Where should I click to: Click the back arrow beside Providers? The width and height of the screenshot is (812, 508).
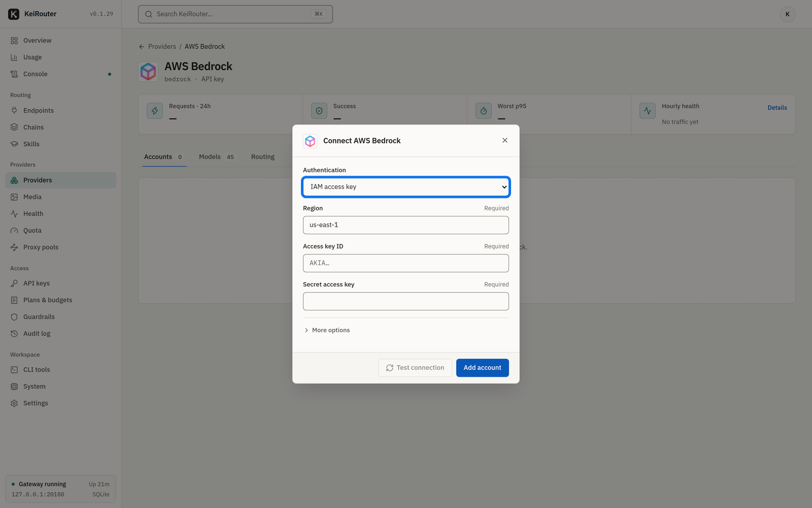click(x=142, y=47)
